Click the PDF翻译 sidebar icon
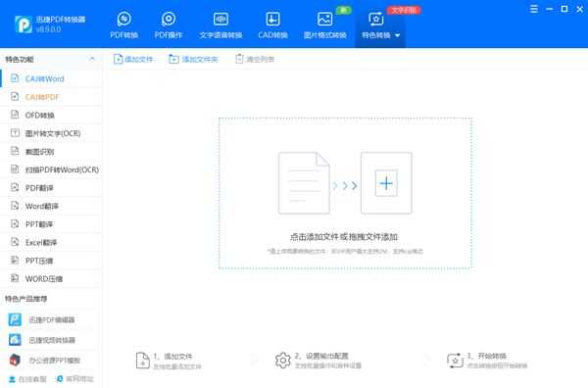Screen dimensions: 588x388 (15, 187)
